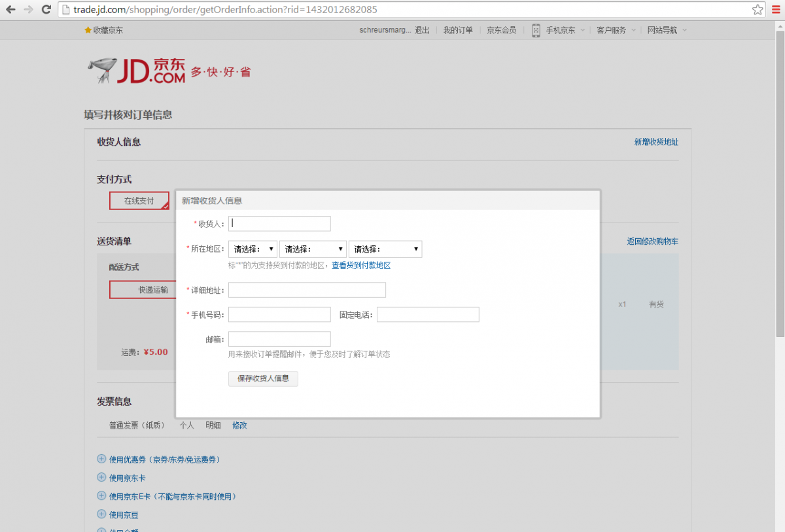Click the 收货人 name input field

279,223
